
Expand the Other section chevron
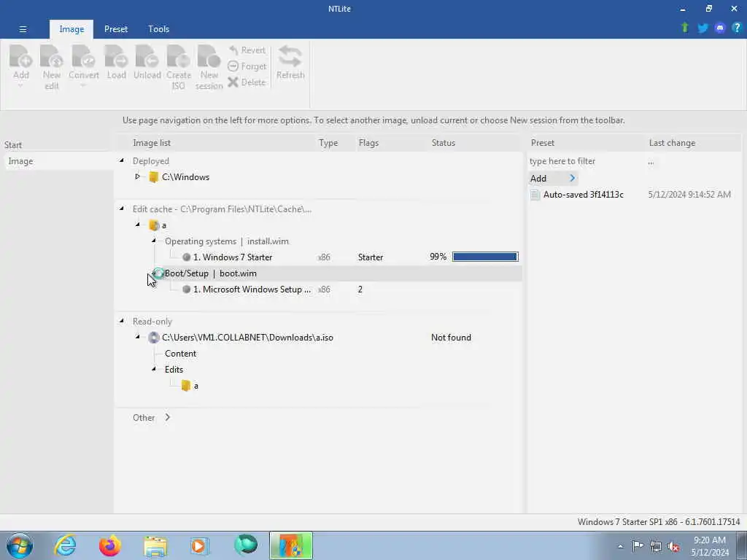(x=167, y=417)
